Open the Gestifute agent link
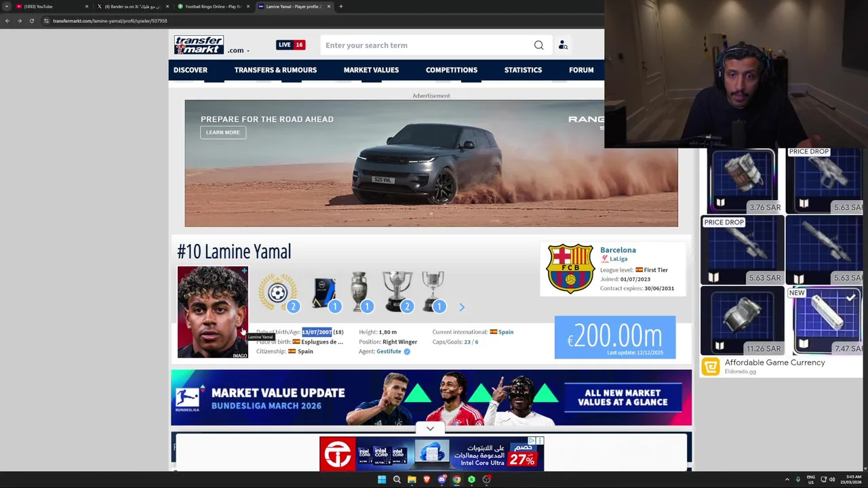Screen dimensions: 868x488 tap(389, 351)
